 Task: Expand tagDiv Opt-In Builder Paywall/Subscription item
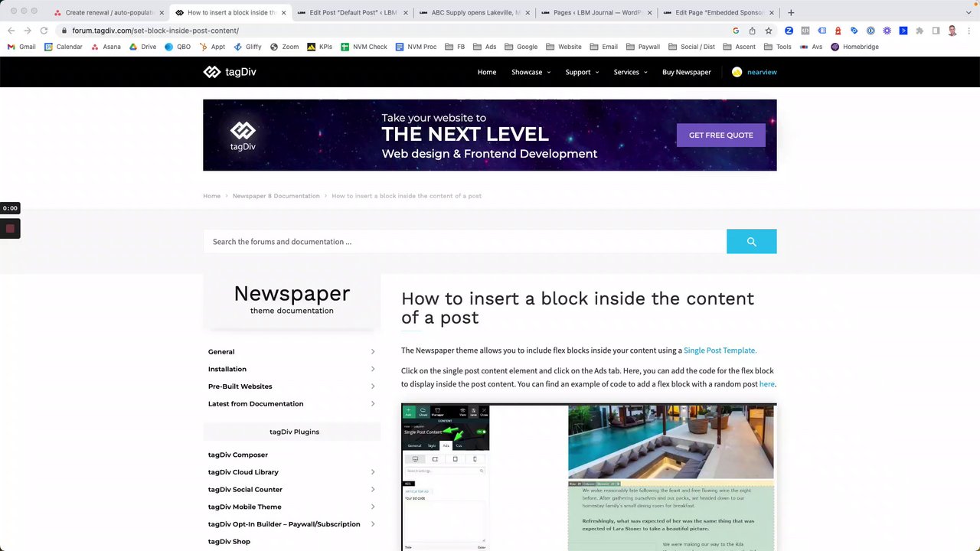[292, 524]
